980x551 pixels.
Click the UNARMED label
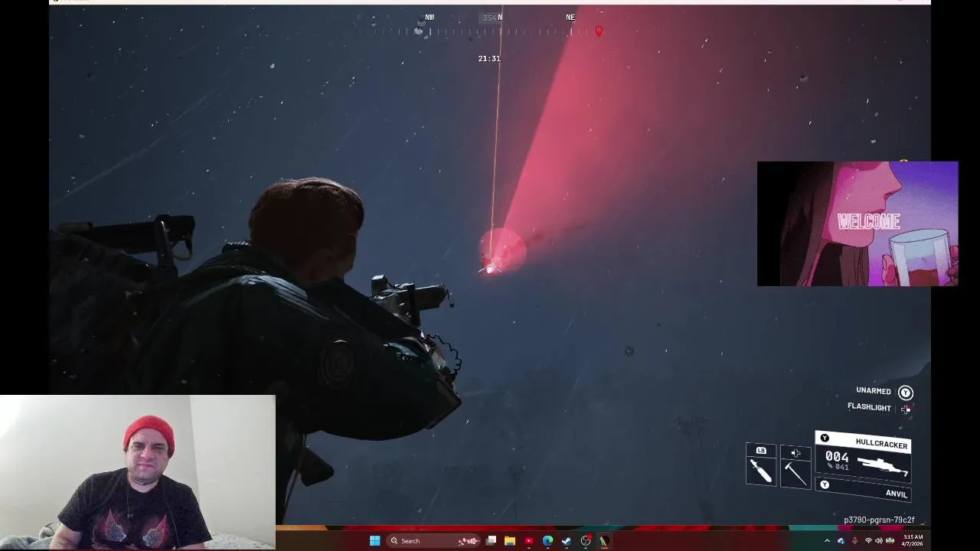tap(874, 391)
